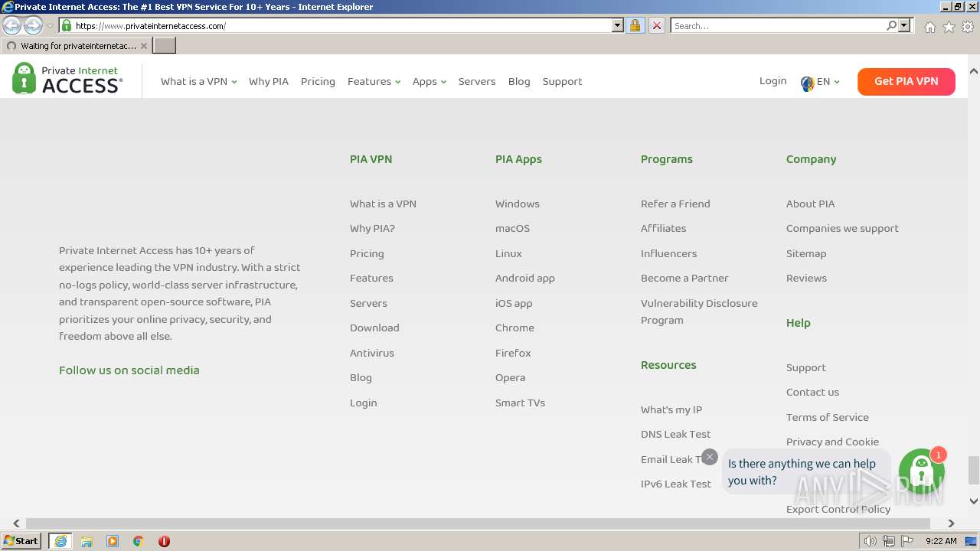Open the Terms of Service link
Screen dimensions: 980x551
[827, 417]
